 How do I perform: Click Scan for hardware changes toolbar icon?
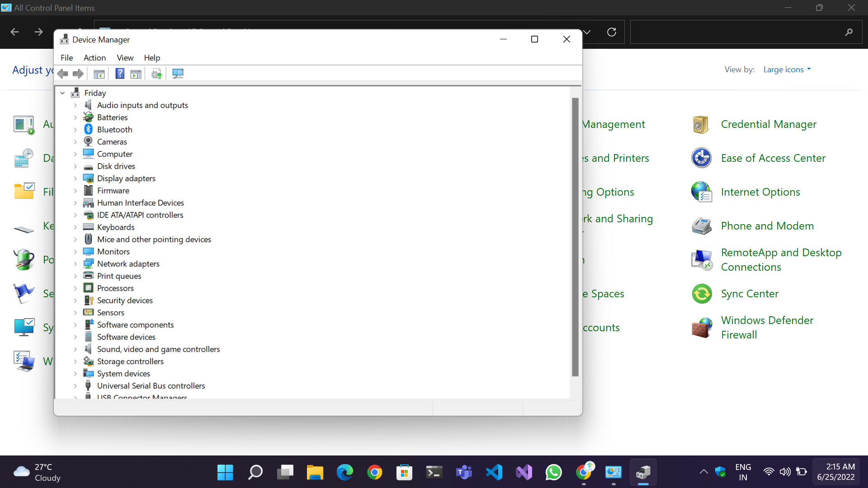178,74
